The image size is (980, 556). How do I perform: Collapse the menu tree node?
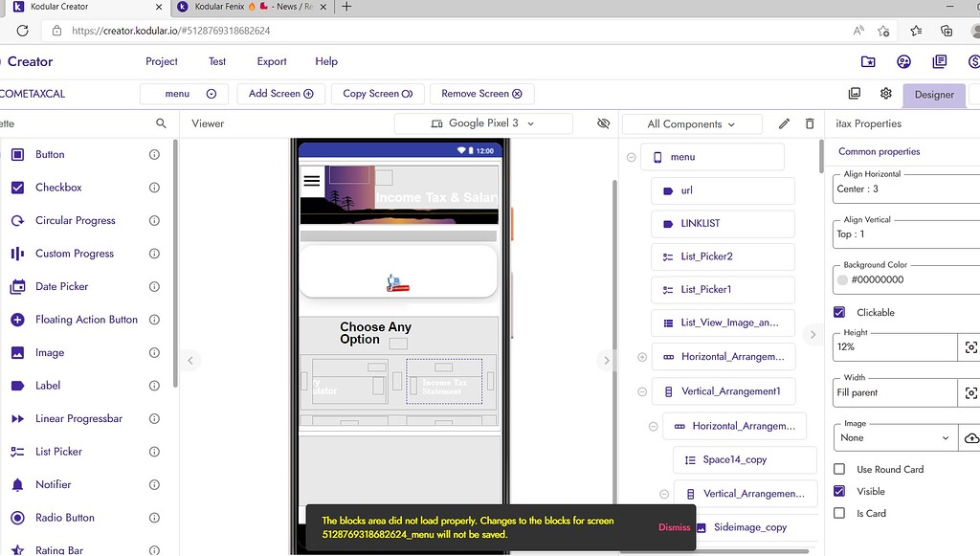tap(632, 158)
